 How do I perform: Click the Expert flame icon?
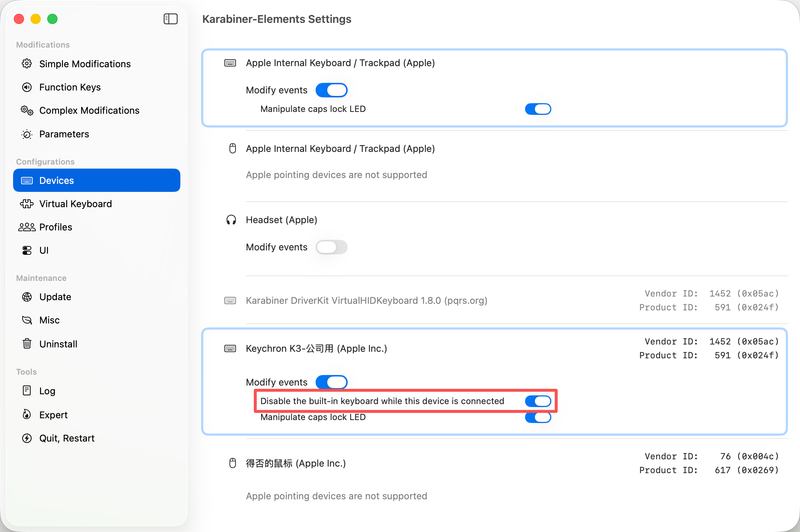(x=27, y=415)
